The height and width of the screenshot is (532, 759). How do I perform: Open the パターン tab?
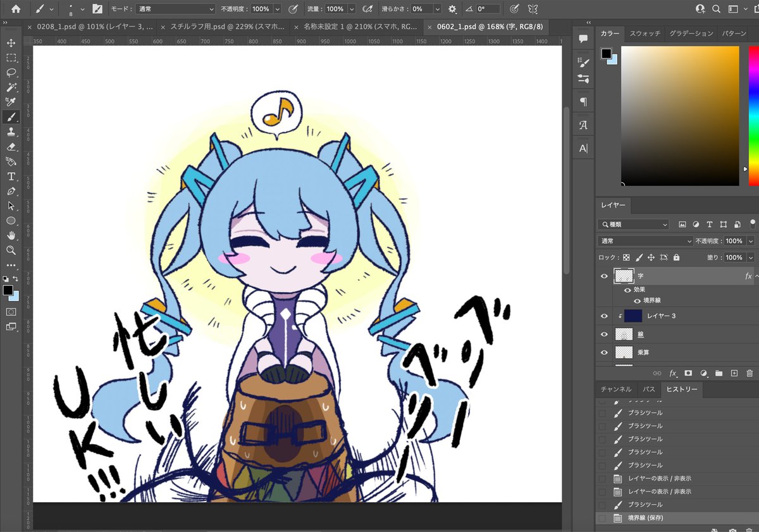pyautogui.click(x=734, y=33)
